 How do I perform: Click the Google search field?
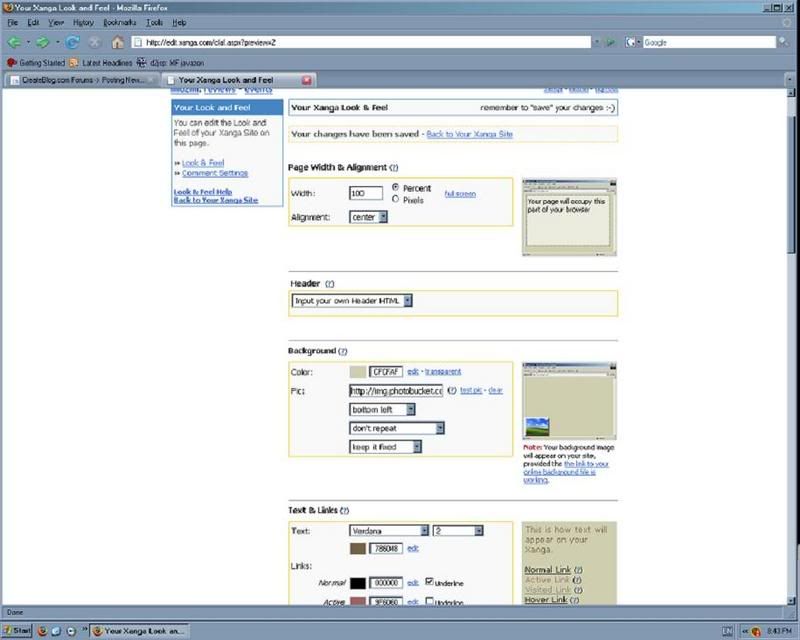click(709, 42)
